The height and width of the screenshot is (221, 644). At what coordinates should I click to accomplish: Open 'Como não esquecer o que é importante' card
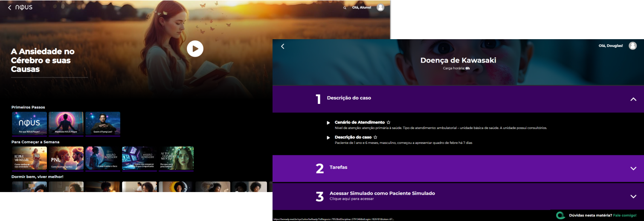tap(139, 158)
